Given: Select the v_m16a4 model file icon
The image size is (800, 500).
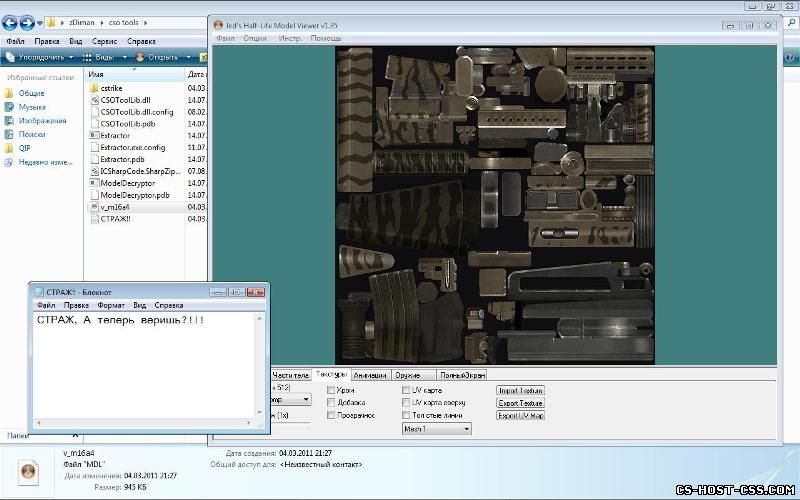Looking at the screenshot, I should pos(94,207).
